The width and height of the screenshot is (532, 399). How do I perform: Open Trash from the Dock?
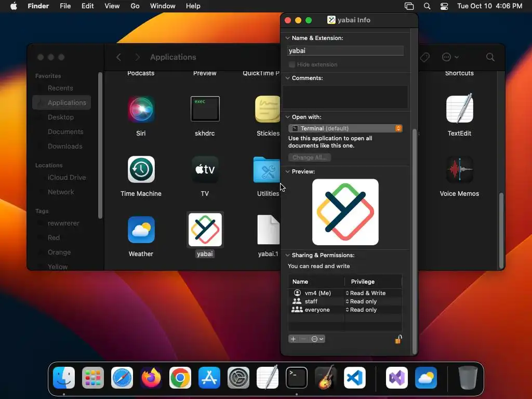(468, 378)
